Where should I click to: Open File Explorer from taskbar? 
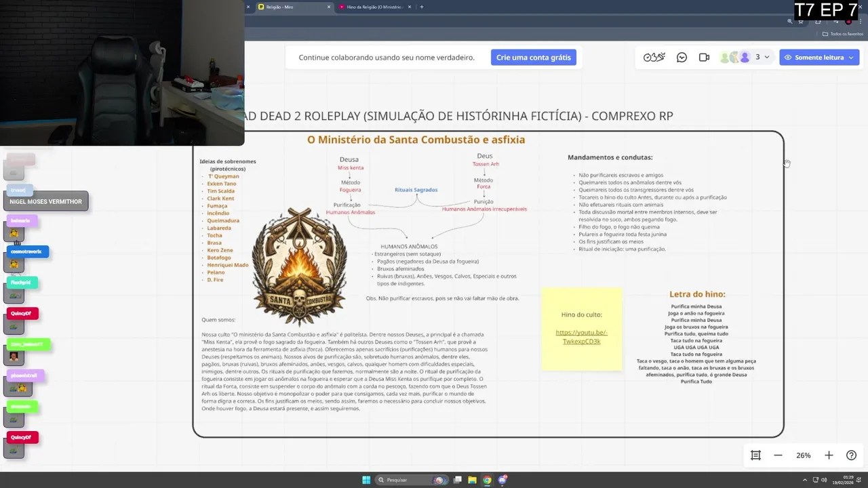click(x=473, y=480)
